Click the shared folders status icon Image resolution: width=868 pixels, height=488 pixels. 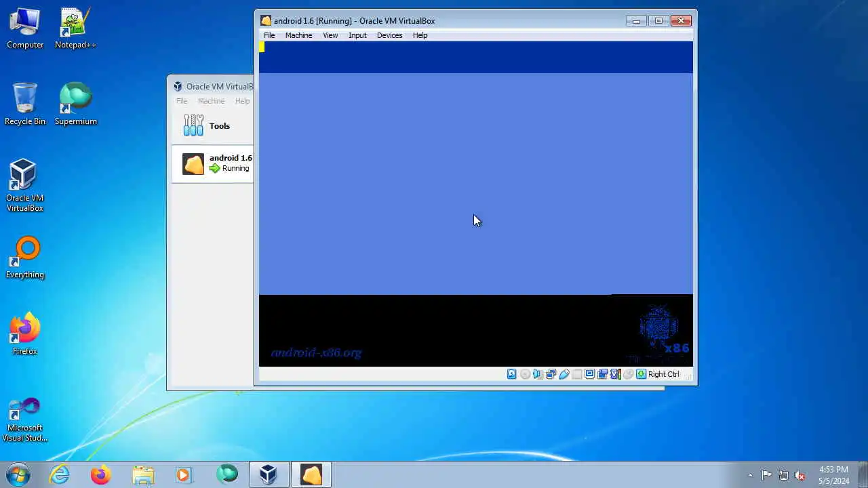(x=577, y=374)
